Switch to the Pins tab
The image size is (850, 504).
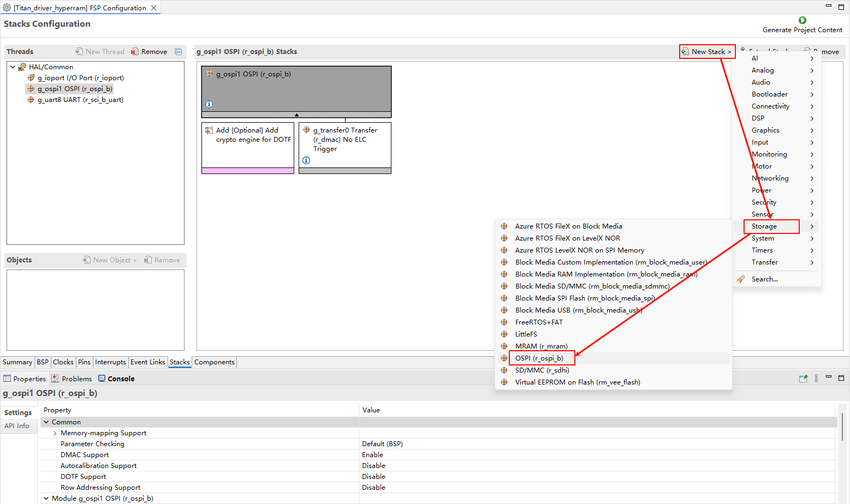[84, 362]
